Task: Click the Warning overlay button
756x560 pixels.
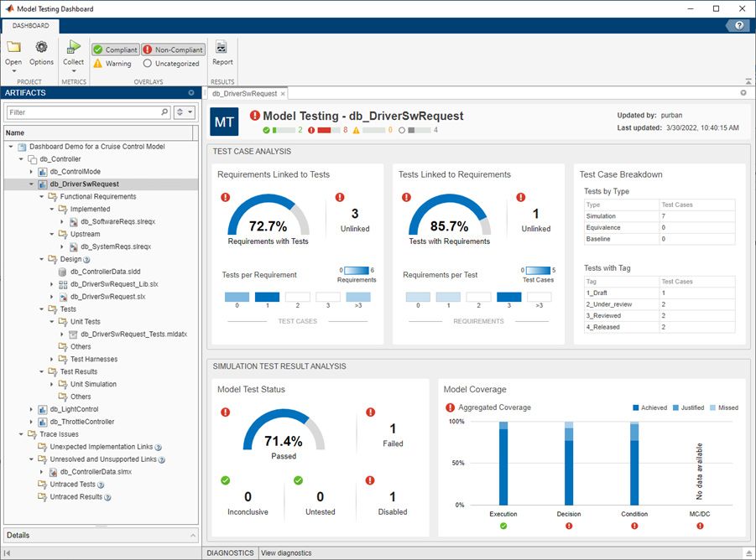Action: click(x=112, y=63)
